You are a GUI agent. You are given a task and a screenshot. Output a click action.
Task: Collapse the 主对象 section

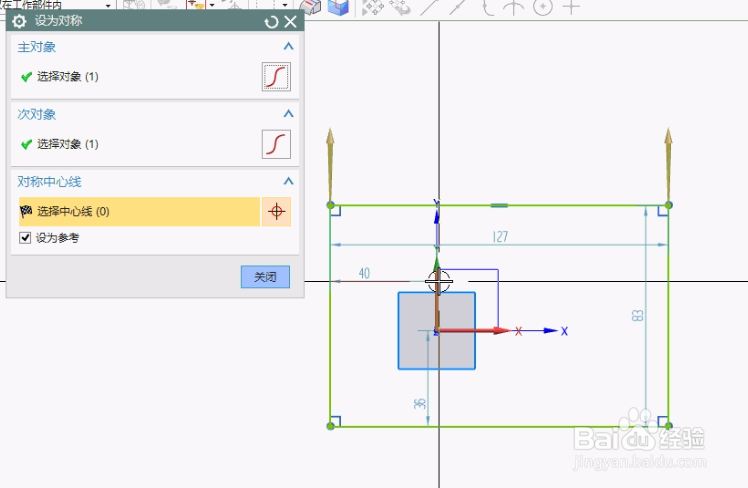coord(288,46)
